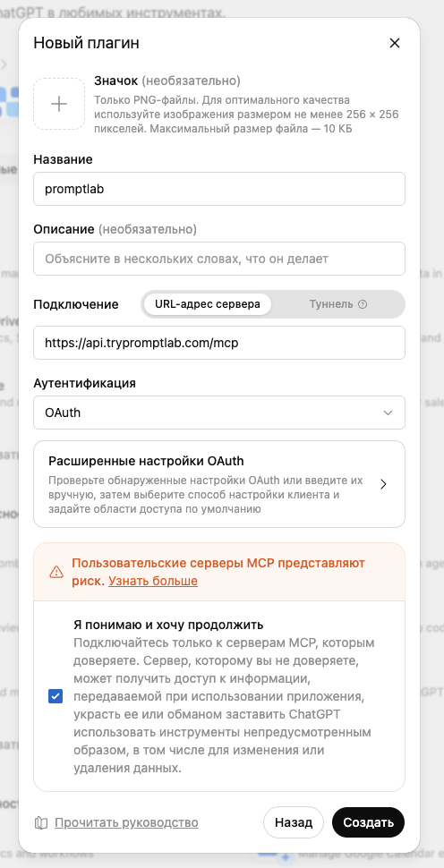Open the Узнать больше link
444x868 pixels.
(x=153, y=581)
